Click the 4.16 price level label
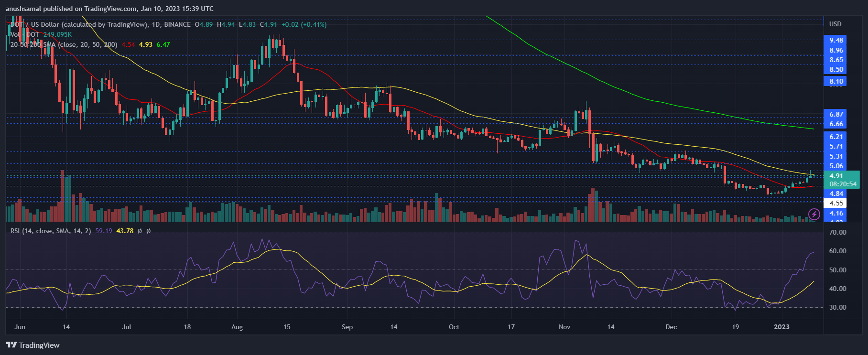The height and width of the screenshot is (355, 868). click(836, 213)
